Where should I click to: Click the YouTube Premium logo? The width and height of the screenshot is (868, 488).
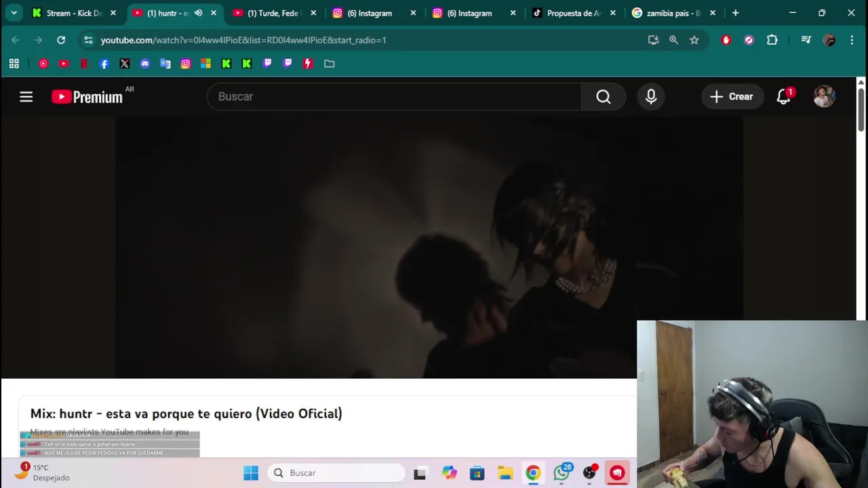(x=87, y=97)
